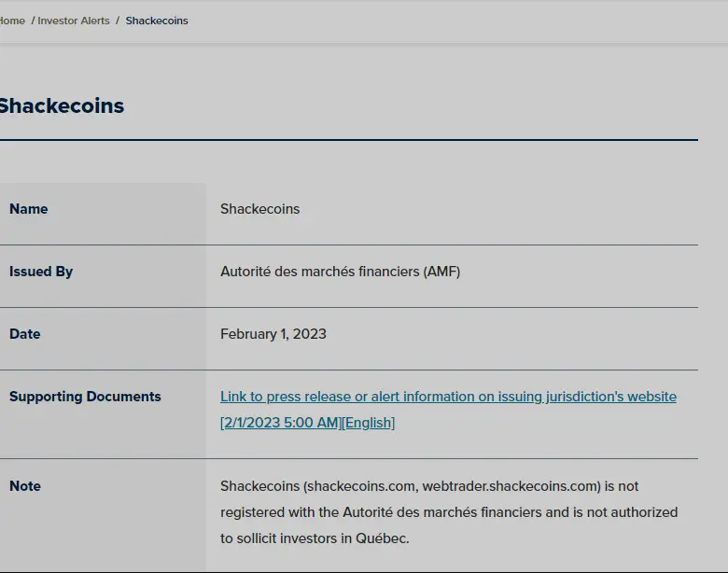Image resolution: width=728 pixels, height=573 pixels.
Task: Select the February 1, 2023 date value
Action: [x=273, y=334]
